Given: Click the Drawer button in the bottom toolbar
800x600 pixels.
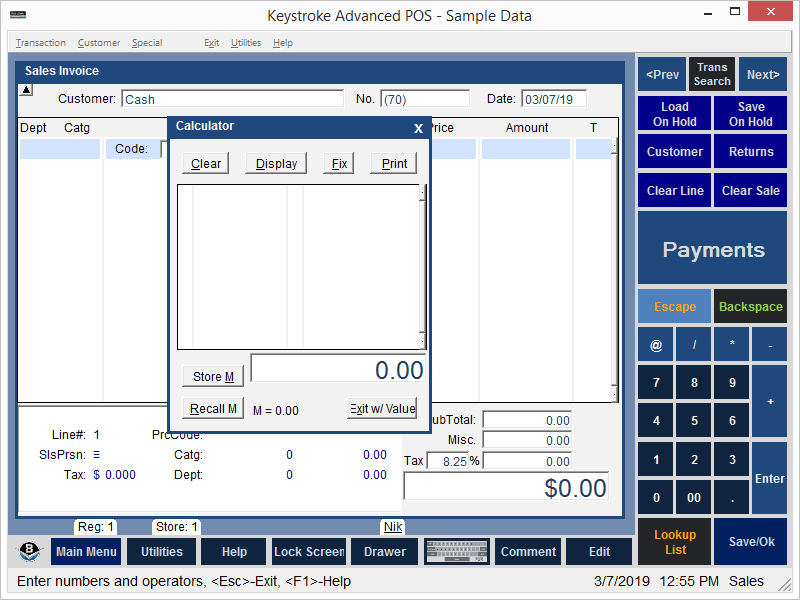Looking at the screenshot, I should click(384, 552).
